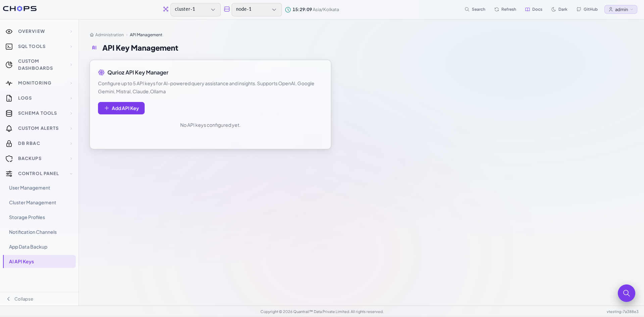Click the Logs file icon
This screenshot has height=317, width=644.
[9, 98]
